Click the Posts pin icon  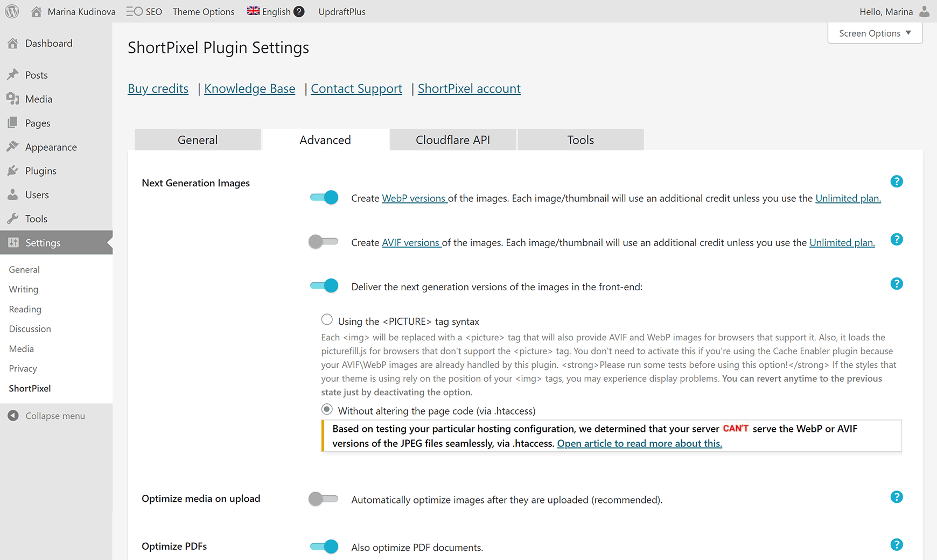[13, 74]
